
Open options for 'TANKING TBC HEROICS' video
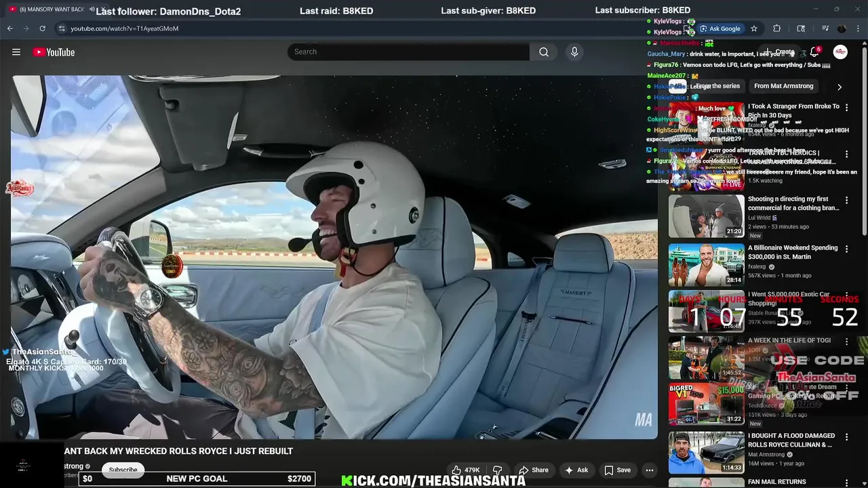tap(846, 154)
